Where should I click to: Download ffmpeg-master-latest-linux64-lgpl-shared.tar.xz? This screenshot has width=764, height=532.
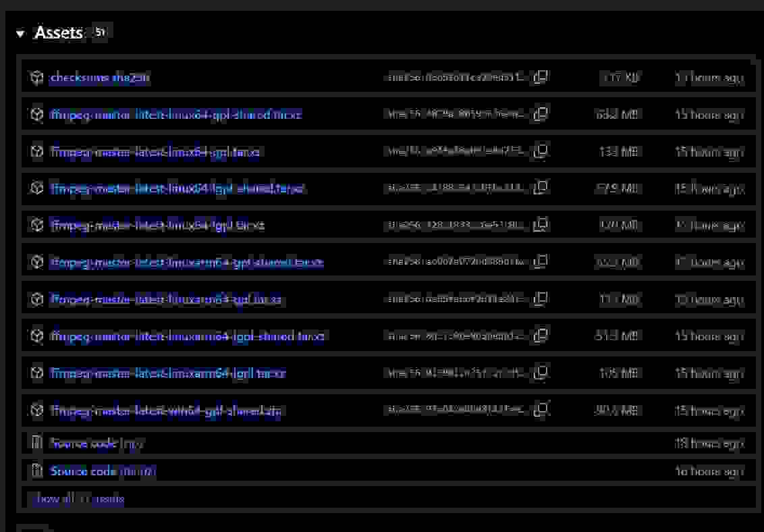(178, 188)
